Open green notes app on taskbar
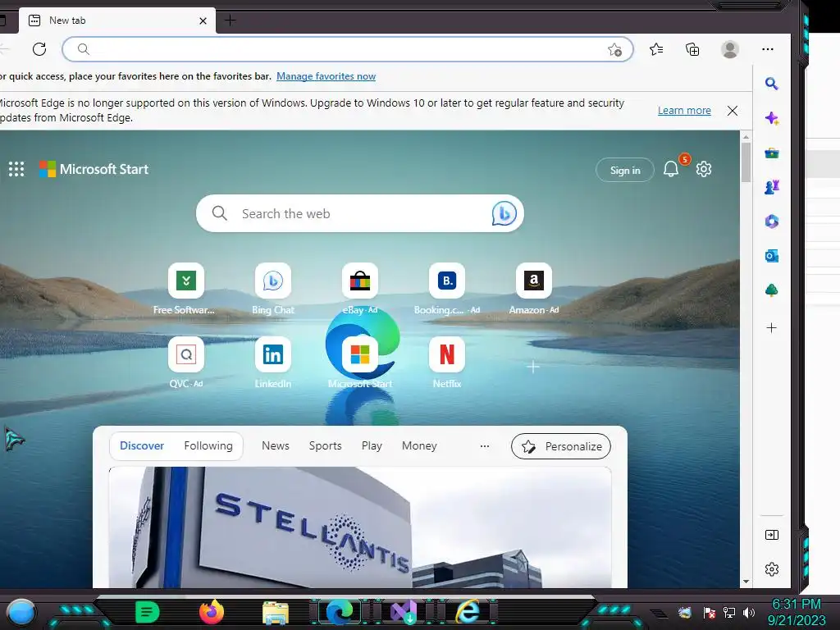The width and height of the screenshot is (840, 630). pyautogui.click(x=148, y=612)
